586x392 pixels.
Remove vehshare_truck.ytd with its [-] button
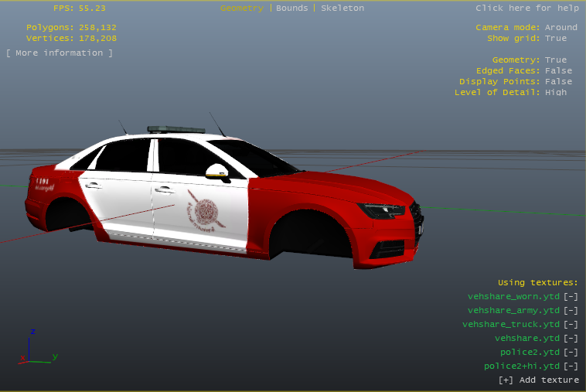571,325
